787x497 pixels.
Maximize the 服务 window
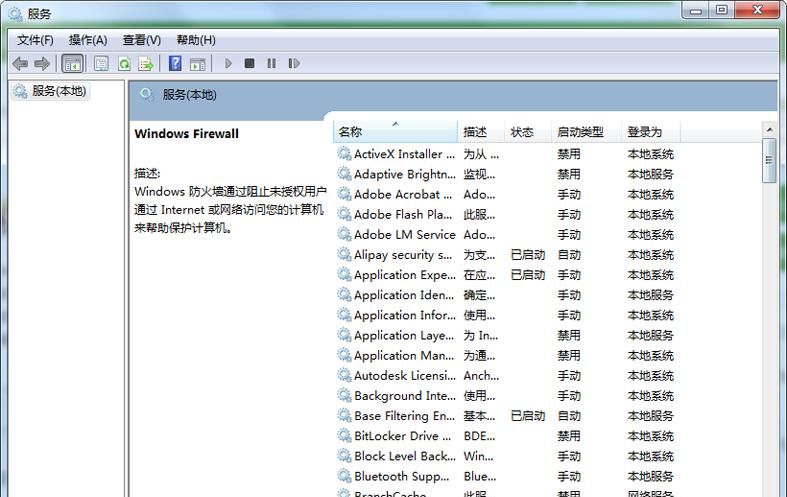pos(722,10)
